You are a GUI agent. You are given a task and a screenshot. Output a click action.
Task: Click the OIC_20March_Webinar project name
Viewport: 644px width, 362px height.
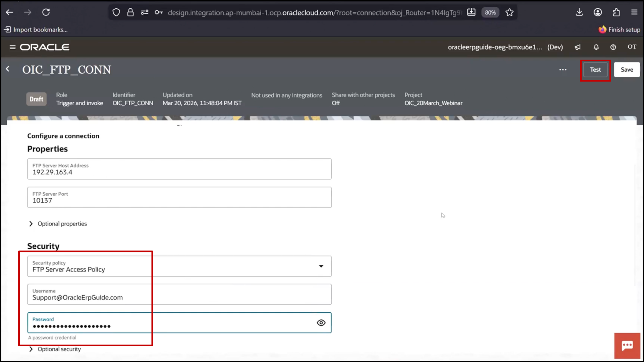[433, 103]
